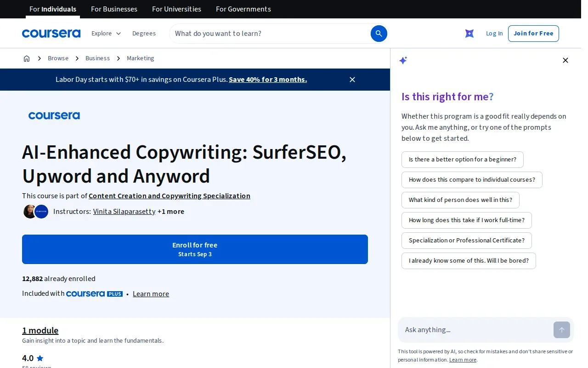Select prompt 'How long does this take if I work full-time?'
The width and height of the screenshot is (588, 368).
pyautogui.click(x=467, y=220)
